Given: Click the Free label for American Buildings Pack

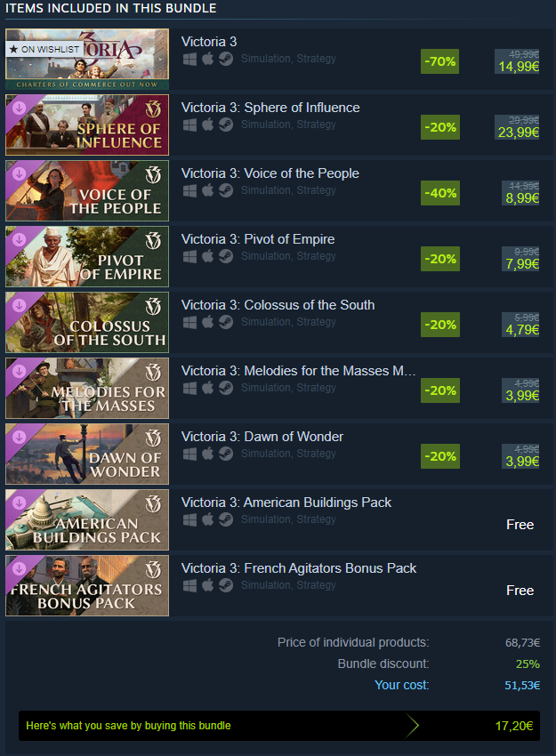Looking at the screenshot, I should [520, 525].
